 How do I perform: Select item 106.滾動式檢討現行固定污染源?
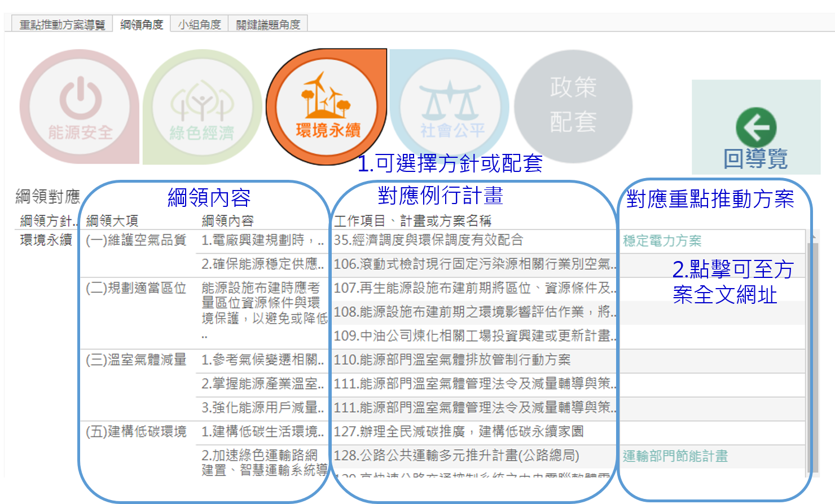pyautogui.click(x=475, y=264)
